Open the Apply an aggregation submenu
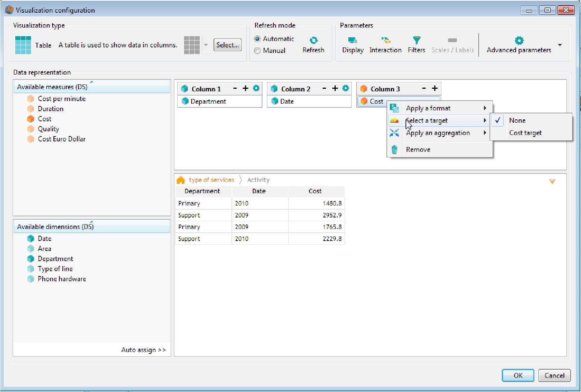The width and height of the screenshot is (581, 392). pos(440,133)
